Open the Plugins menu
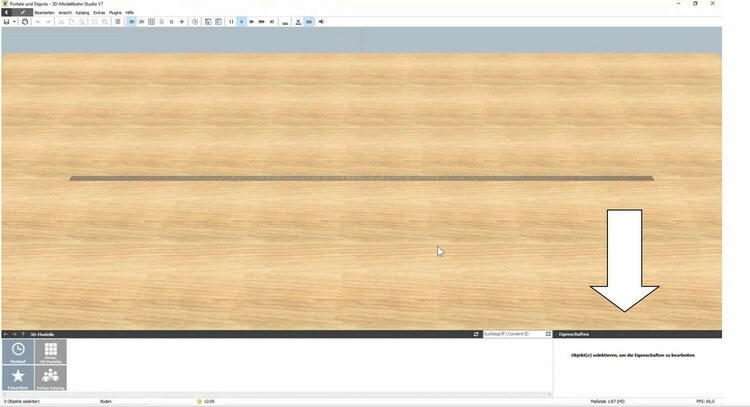This screenshot has height=407, width=750. click(115, 12)
